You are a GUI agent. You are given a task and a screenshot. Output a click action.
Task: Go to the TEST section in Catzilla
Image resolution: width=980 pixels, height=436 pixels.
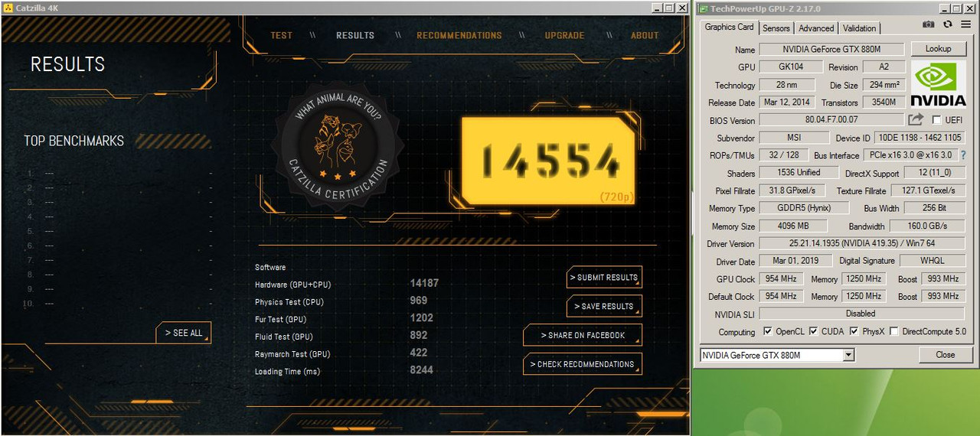click(x=281, y=35)
